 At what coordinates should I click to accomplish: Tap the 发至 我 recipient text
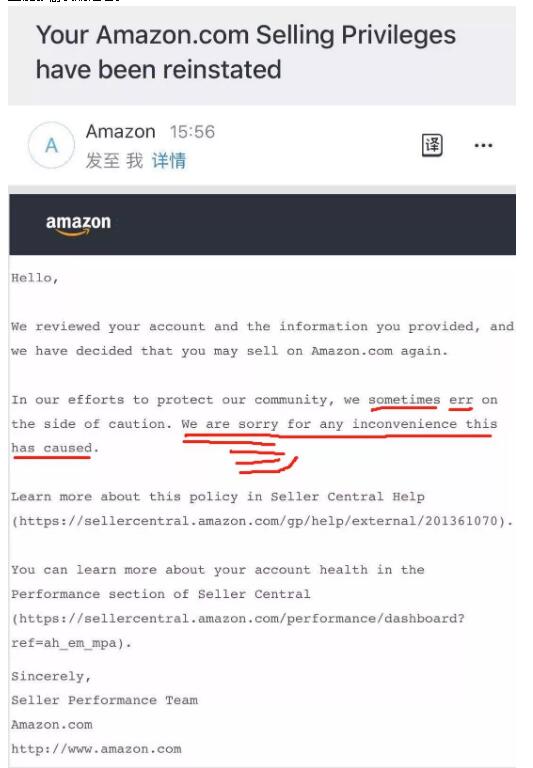point(114,161)
